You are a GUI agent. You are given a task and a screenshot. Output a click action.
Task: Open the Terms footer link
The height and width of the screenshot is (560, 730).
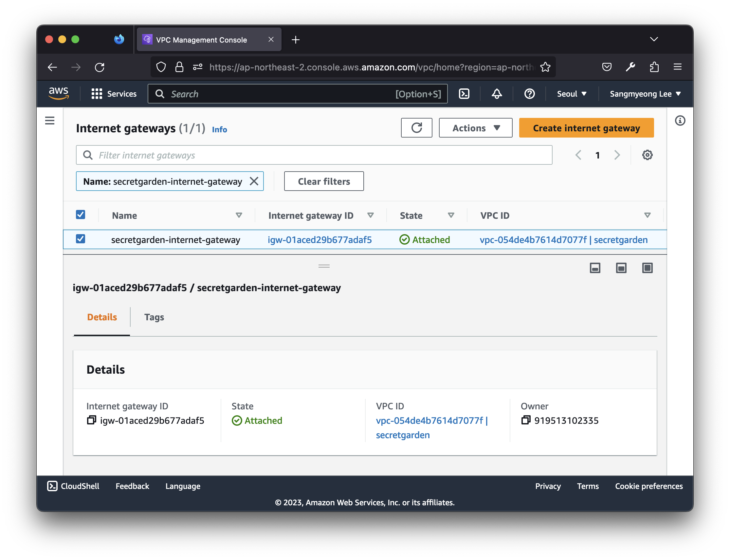pos(587,486)
